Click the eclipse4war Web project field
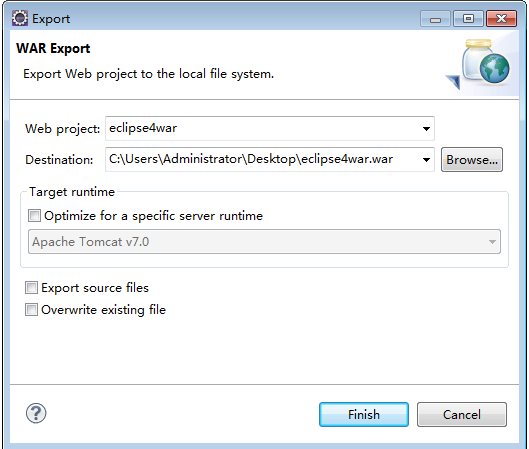This screenshot has height=449, width=529. [x=263, y=129]
